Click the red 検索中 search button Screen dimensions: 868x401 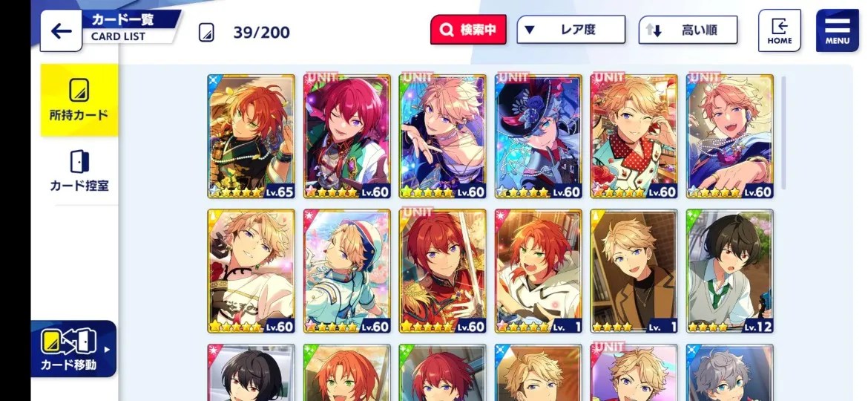point(468,30)
